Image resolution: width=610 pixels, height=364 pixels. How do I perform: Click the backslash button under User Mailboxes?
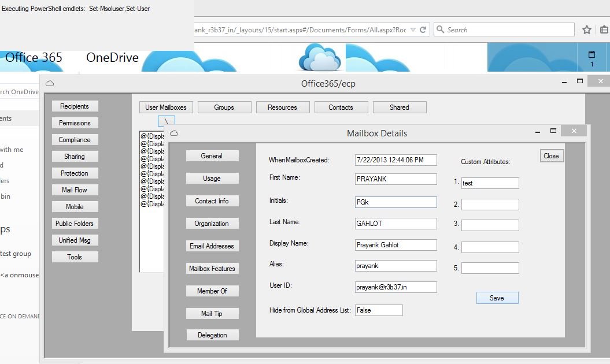tap(167, 121)
